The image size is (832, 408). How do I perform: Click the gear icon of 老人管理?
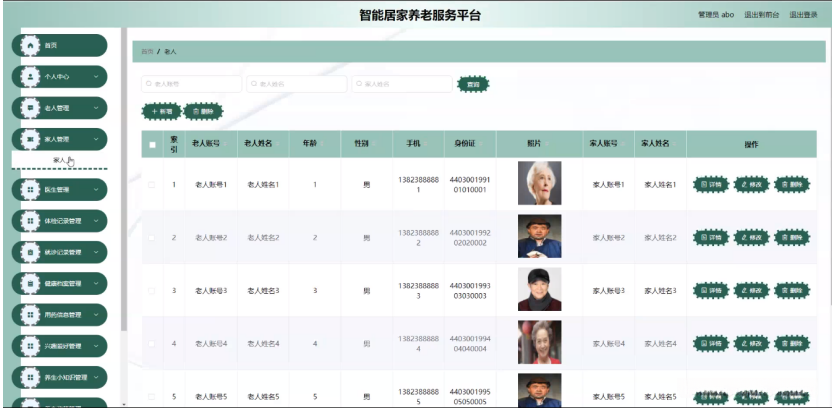pos(30,108)
